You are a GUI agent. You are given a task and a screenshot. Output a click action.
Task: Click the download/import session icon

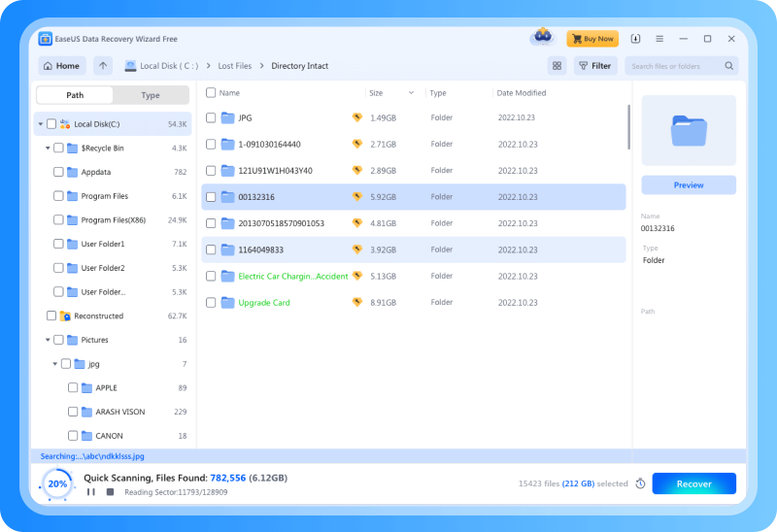(635, 39)
